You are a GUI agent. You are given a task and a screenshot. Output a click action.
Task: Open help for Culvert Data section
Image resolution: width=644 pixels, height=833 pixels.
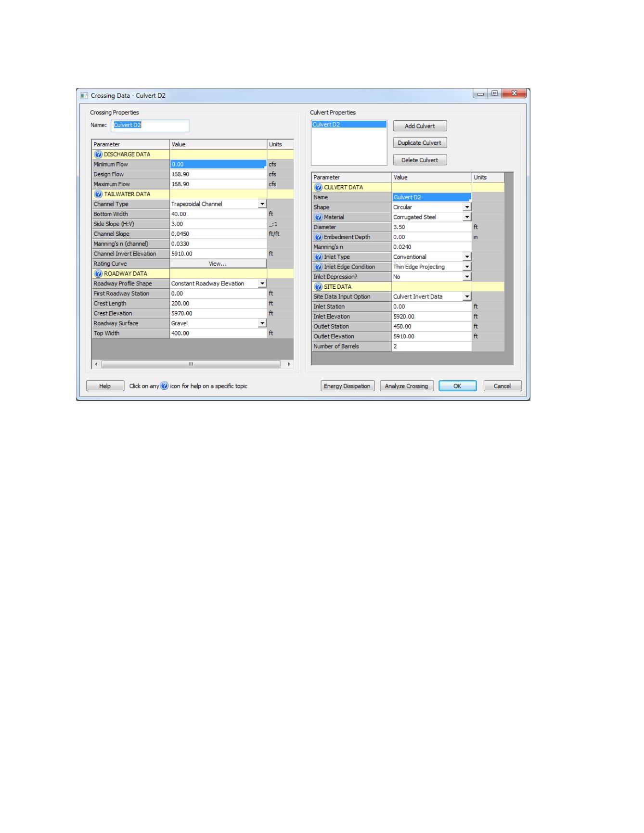click(318, 188)
